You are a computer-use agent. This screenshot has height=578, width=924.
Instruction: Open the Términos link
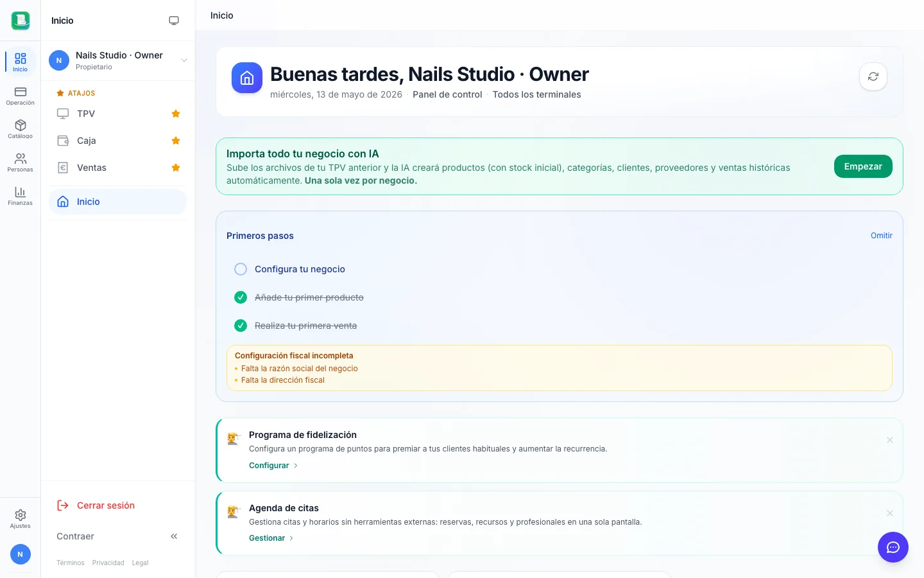(x=71, y=563)
